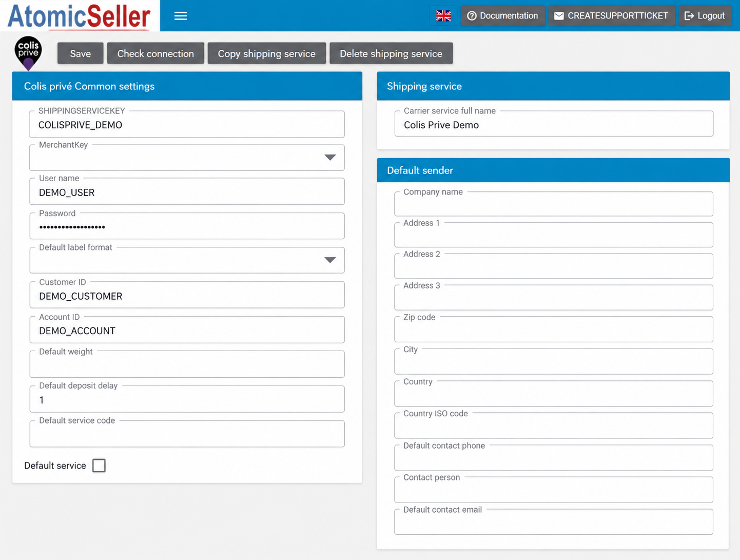Focus the Default weight field

187,364
